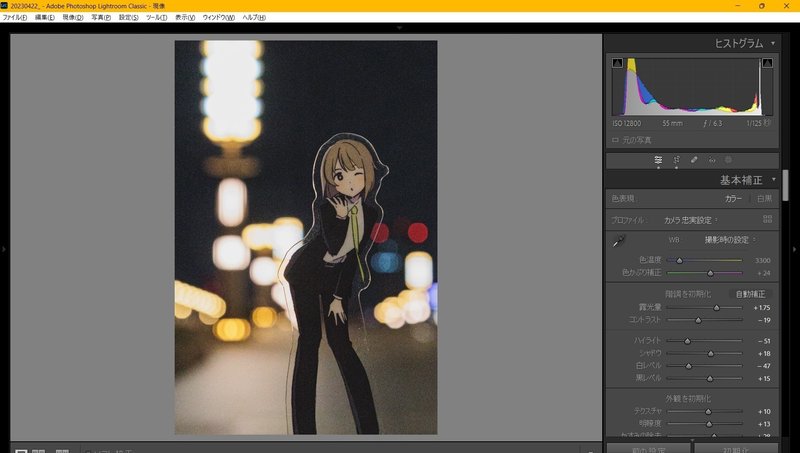800x453 pixels.
Task: Select the Masking tool icon
Action: tap(729, 160)
